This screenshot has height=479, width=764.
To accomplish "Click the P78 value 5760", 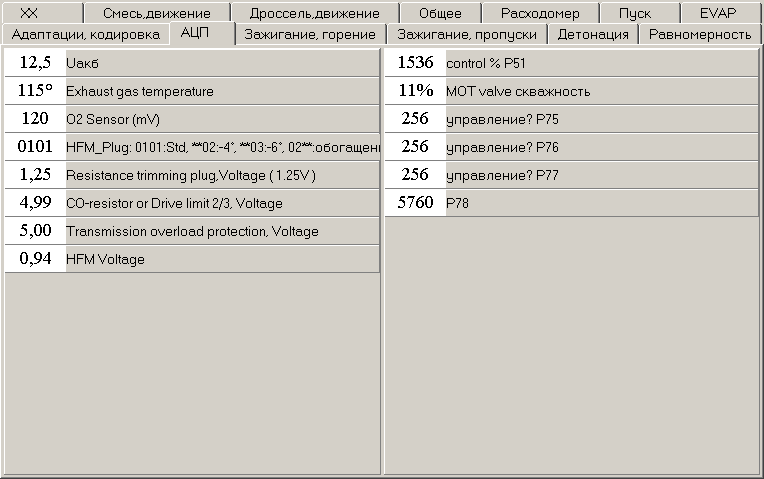I will point(415,203).
